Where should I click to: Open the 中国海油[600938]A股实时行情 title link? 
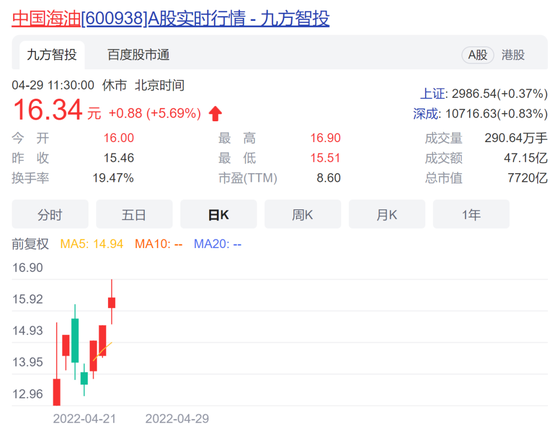coord(170,18)
